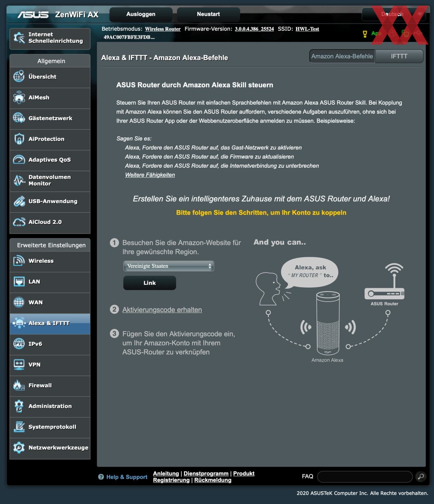Open Internet Schnelleinrichtung wizard icon

click(x=19, y=38)
